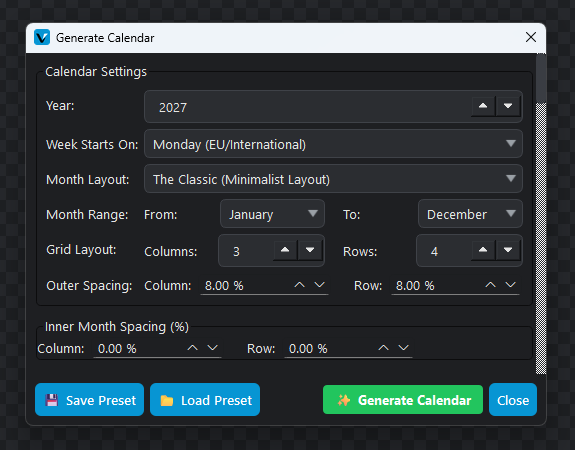The image size is (575, 450).
Task: Decrease Inner Month Spacing Row value
Action: [403, 348]
